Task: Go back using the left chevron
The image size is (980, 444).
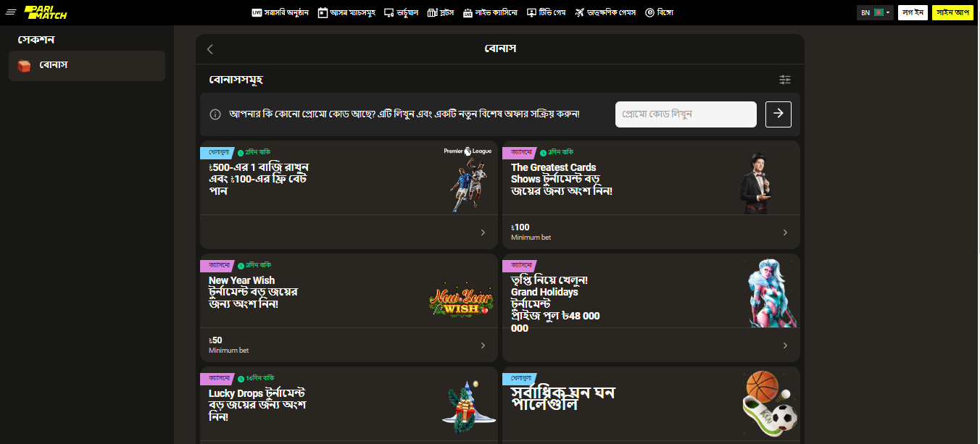Action: click(210, 49)
